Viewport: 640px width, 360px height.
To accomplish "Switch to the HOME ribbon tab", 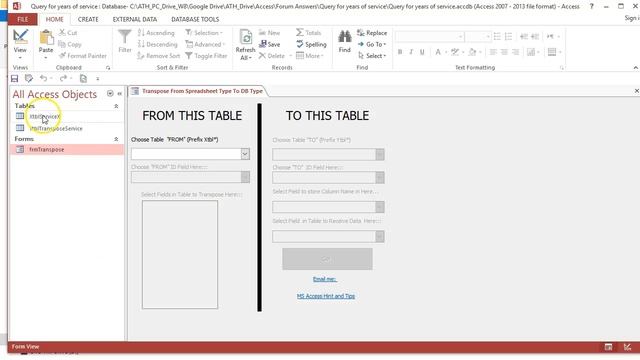I will tap(54, 19).
